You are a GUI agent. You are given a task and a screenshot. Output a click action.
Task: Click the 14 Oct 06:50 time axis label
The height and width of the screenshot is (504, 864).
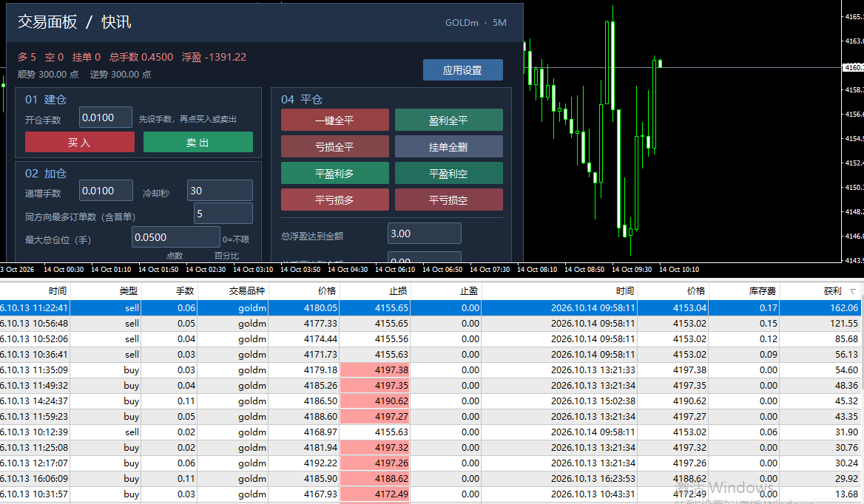click(x=442, y=270)
